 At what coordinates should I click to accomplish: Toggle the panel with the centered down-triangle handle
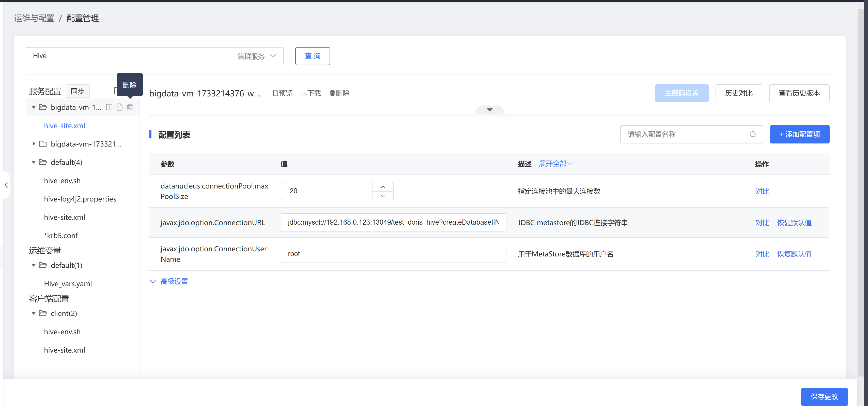click(x=490, y=110)
